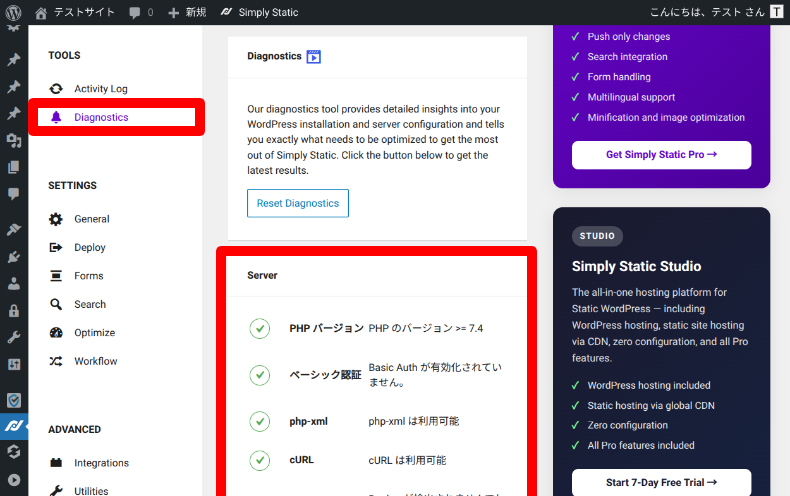
Task: Click the PHP バージョン check status icon
Action: (x=260, y=329)
